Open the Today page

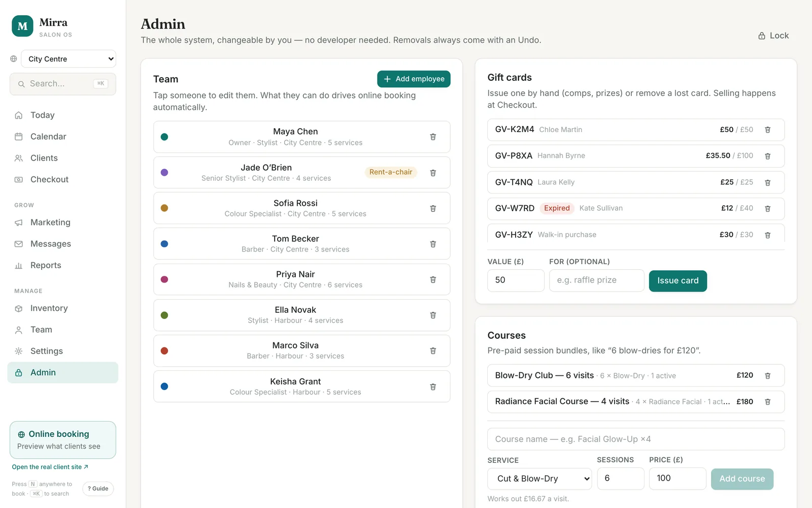(x=63, y=115)
